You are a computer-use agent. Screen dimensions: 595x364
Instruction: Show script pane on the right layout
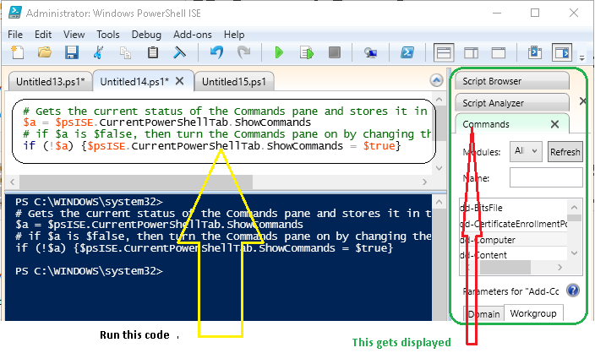[x=471, y=52]
